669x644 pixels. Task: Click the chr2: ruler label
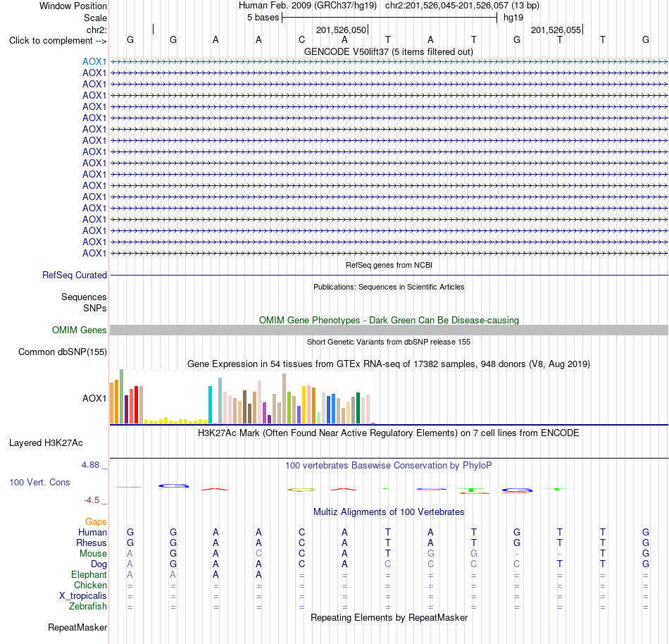(x=96, y=30)
